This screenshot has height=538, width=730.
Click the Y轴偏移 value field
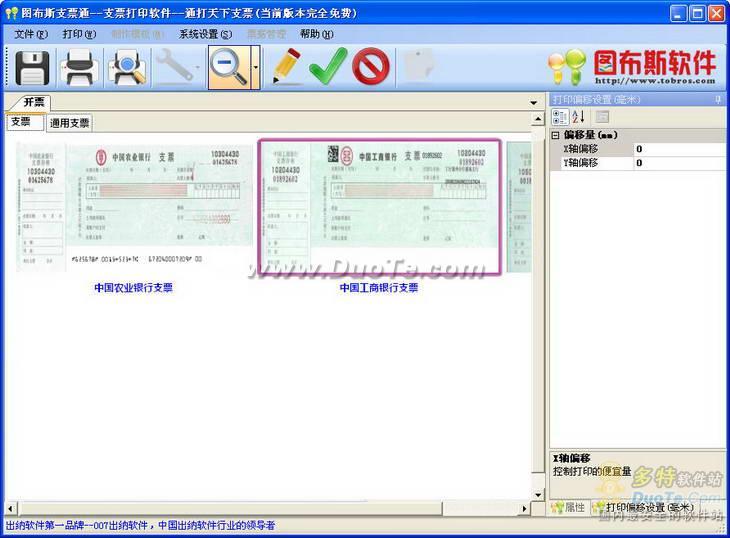679,163
